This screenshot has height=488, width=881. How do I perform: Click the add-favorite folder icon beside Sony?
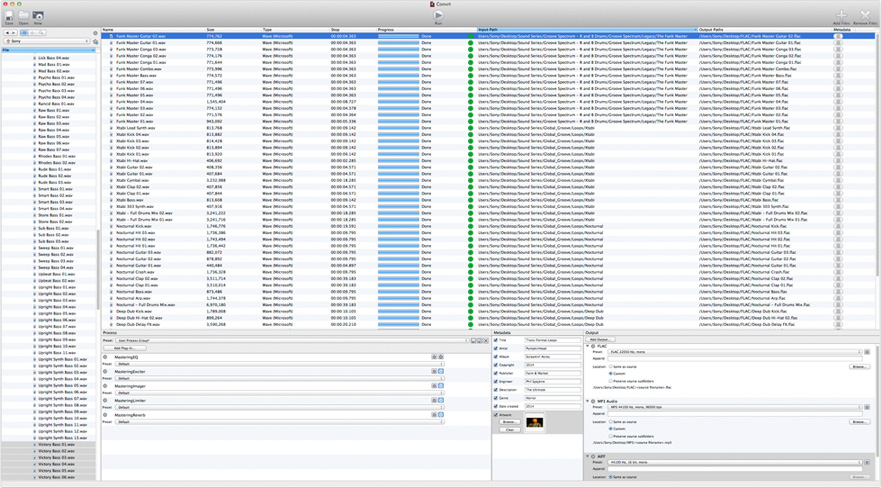(95, 42)
